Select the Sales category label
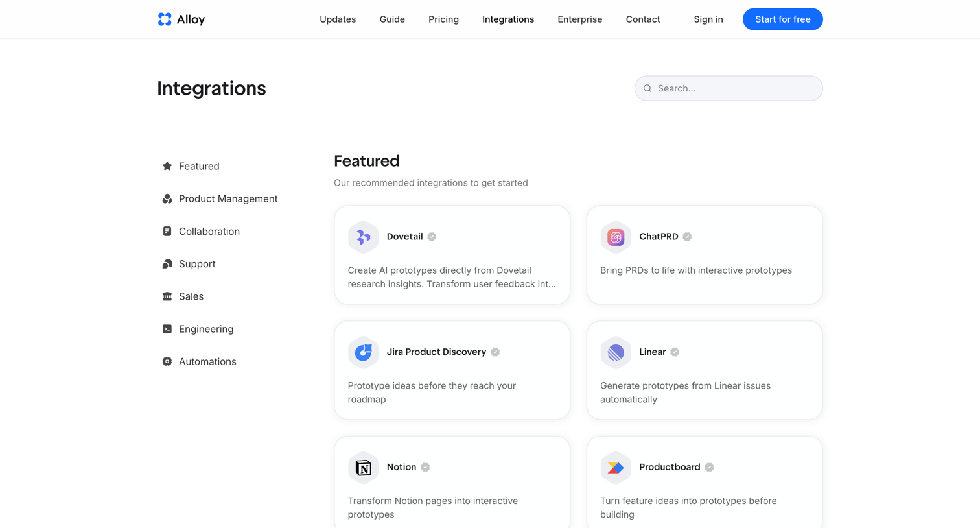The image size is (980, 528). [191, 296]
